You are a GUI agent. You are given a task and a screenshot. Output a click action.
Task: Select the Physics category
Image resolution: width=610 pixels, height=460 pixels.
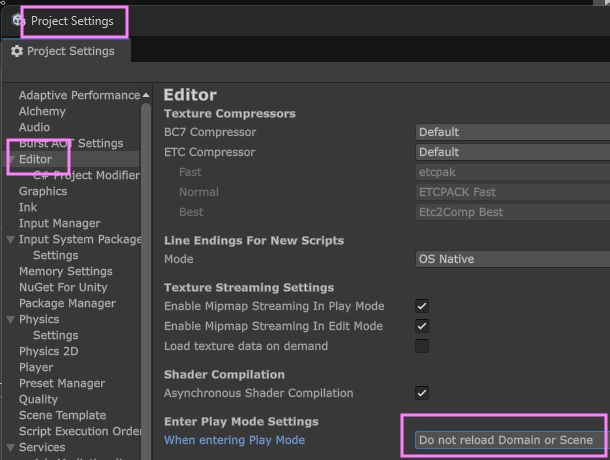tap(39, 319)
